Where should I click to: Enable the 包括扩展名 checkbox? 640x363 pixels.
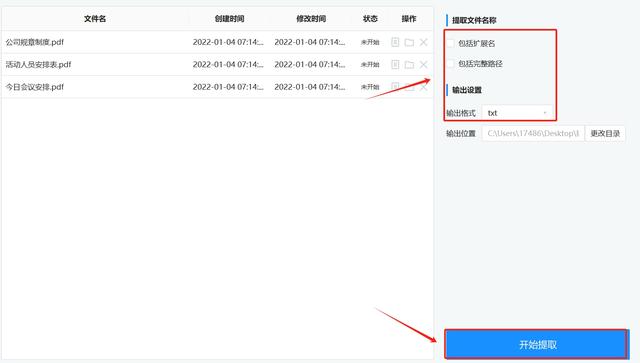point(450,43)
